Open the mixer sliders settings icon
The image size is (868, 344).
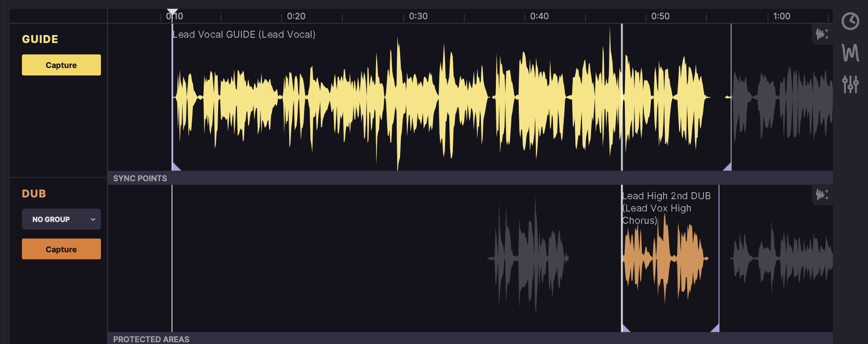pyautogui.click(x=850, y=84)
